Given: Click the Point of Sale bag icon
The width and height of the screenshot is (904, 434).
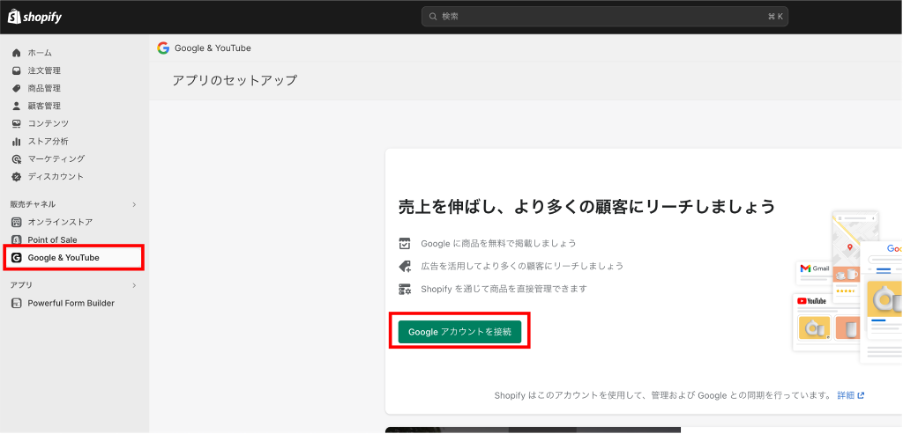Looking at the screenshot, I should (16, 240).
